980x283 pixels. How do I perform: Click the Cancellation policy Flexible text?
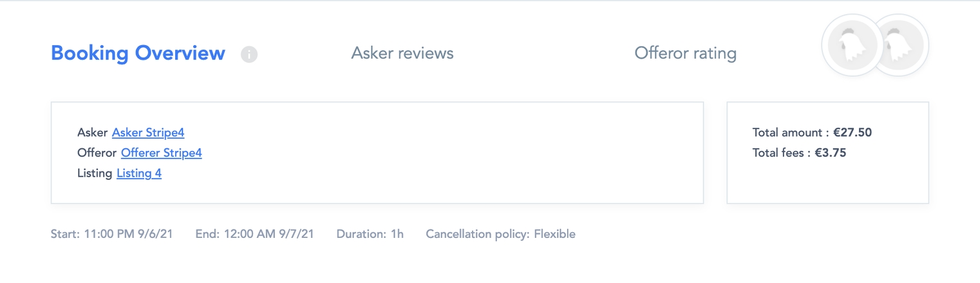[x=500, y=233]
